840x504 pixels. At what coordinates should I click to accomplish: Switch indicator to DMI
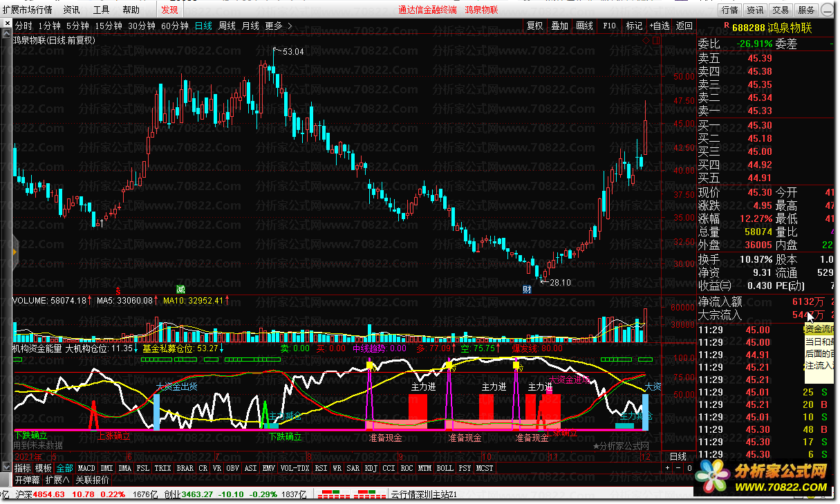(107, 468)
